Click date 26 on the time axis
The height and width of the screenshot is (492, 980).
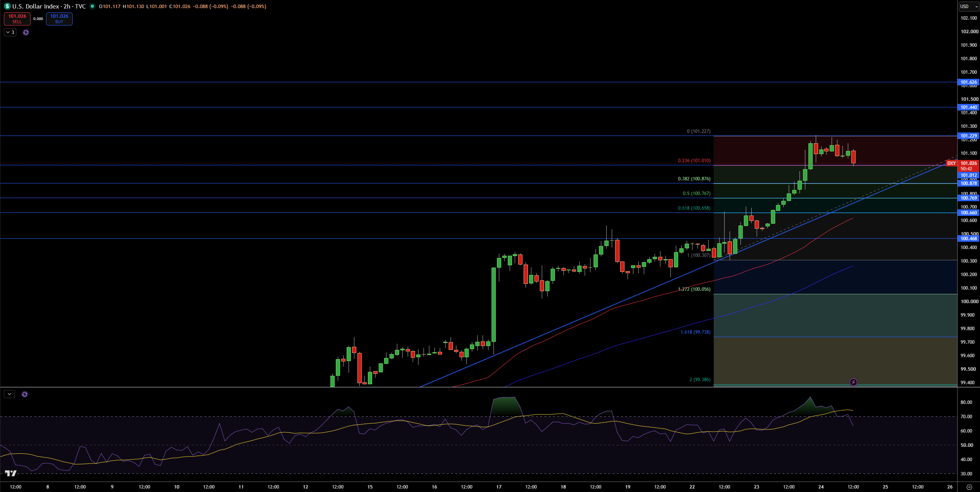[x=950, y=487]
